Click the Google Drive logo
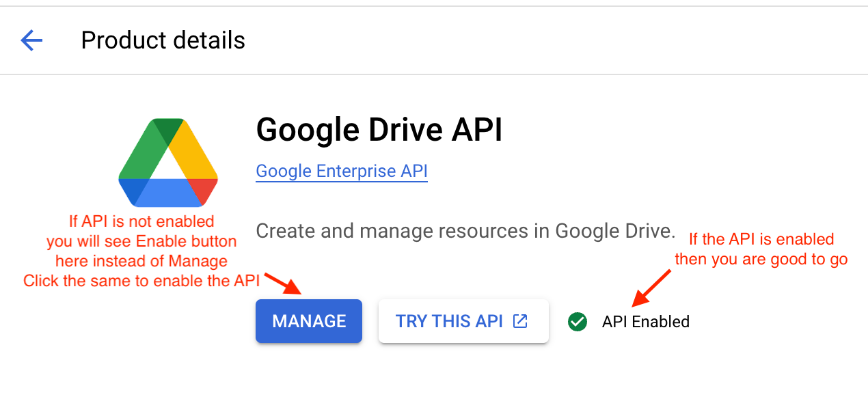The image size is (868, 414). [168, 162]
